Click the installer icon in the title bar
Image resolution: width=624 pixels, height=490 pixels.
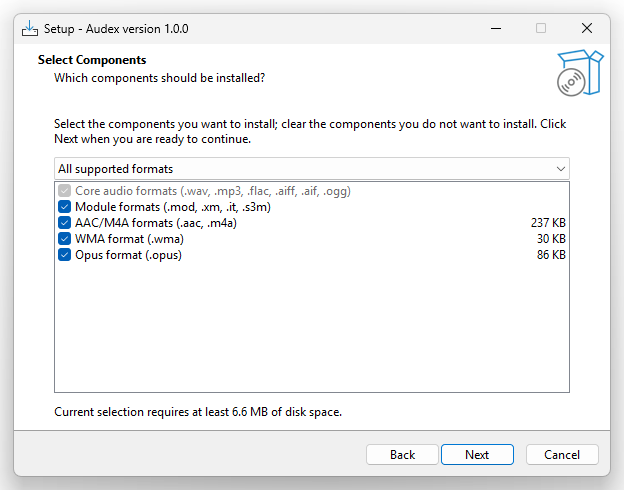tap(30, 28)
